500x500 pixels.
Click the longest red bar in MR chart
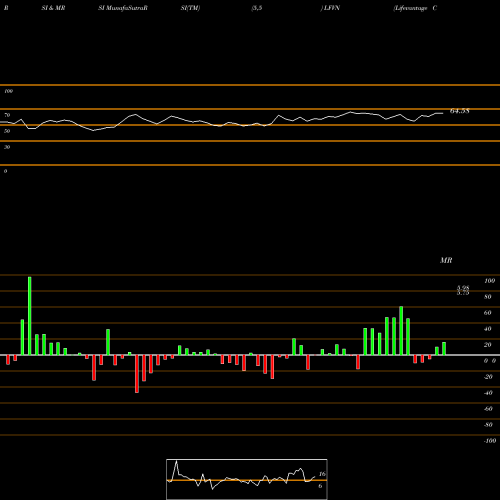[137, 374]
